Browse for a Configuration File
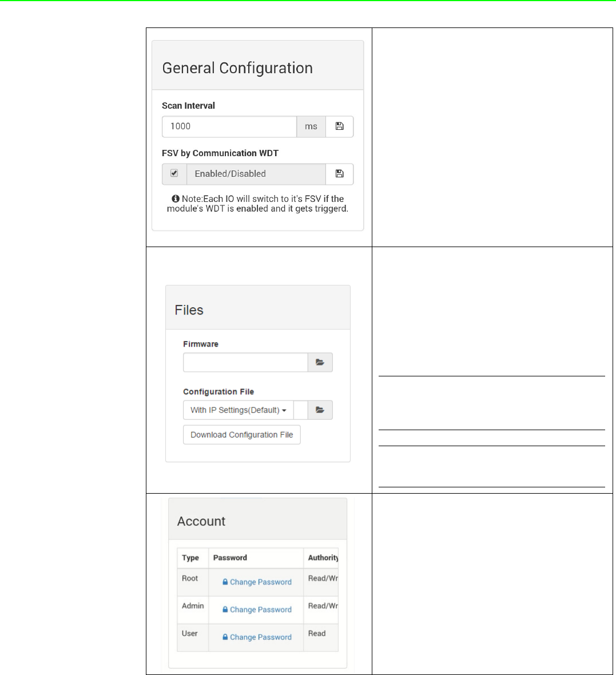Screen dimensions: 616x675 (320, 410)
